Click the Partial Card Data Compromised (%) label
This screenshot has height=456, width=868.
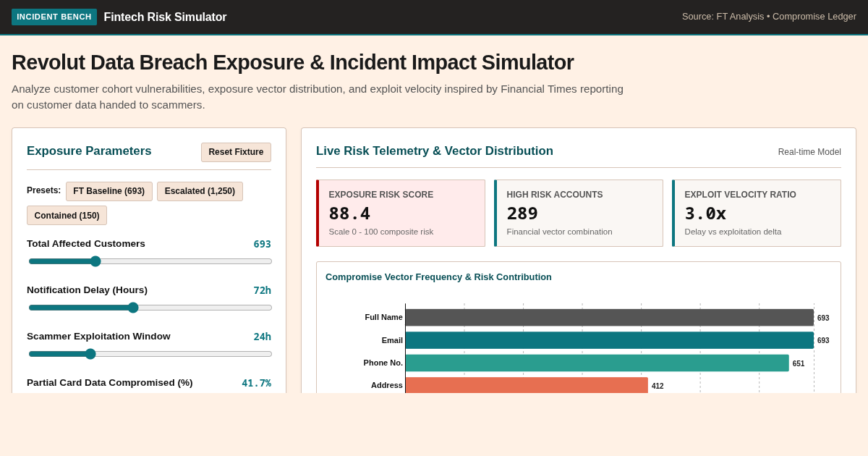[110, 382]
